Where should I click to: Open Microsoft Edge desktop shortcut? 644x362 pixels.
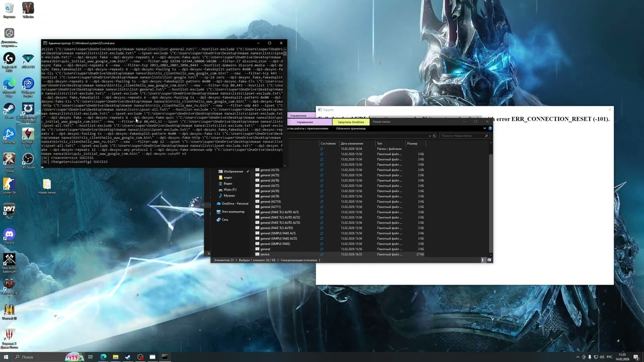tap(9, 85)
